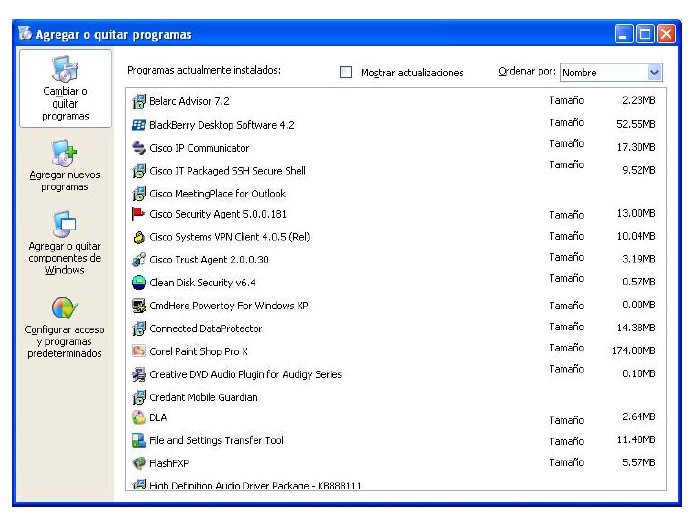Close the Agregar o quitar programas window
Screen dimensions: 693x517
pyautogui.click(x=666, y=34)
